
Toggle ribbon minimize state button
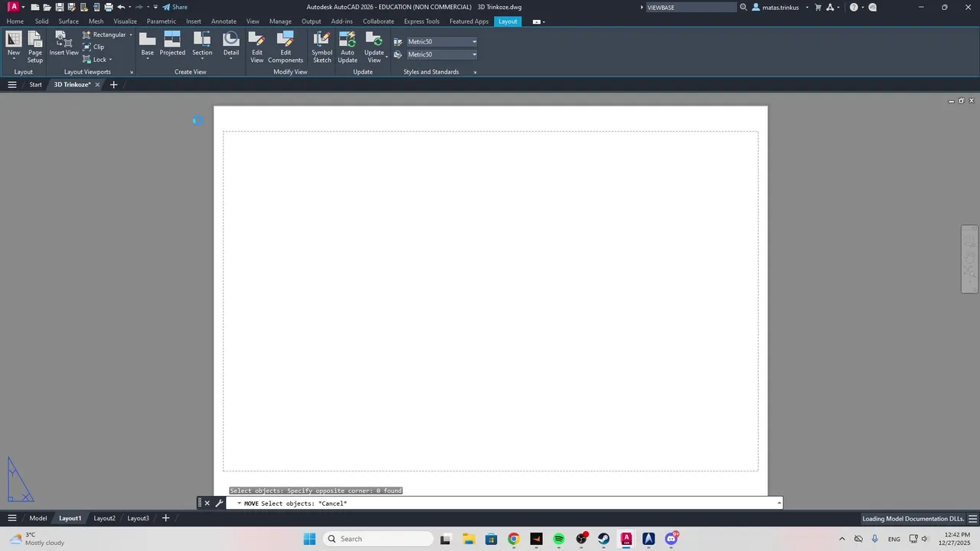(x=537, y=21)
